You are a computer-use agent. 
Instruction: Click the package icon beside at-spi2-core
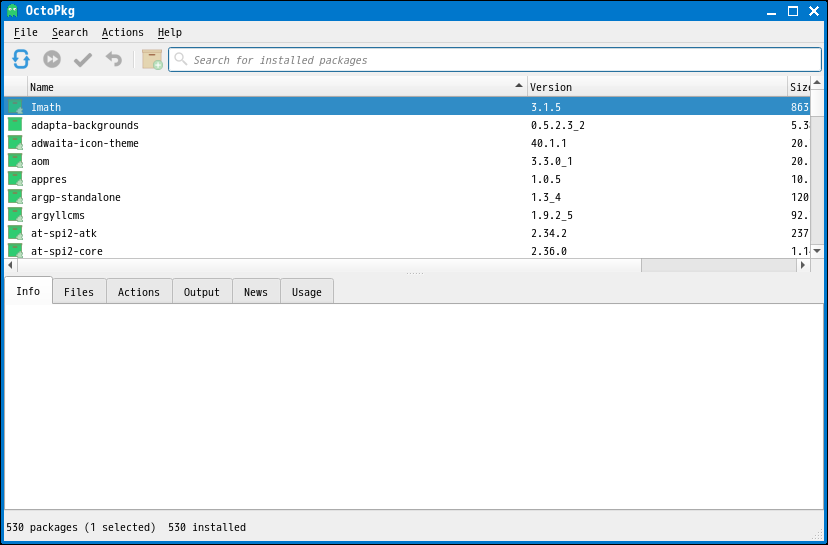pos(15,250)
